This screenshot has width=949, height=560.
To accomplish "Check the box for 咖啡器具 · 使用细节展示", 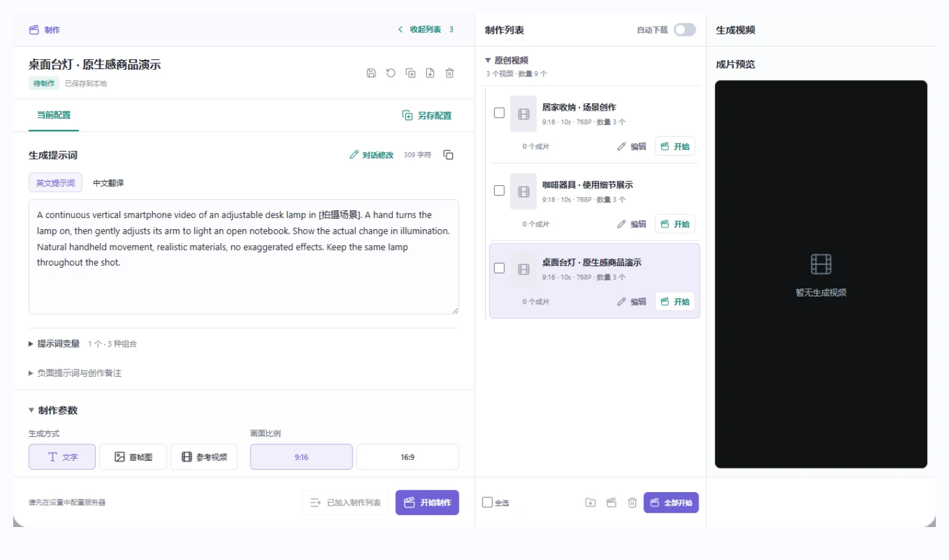I will click(x=500, y=190).
